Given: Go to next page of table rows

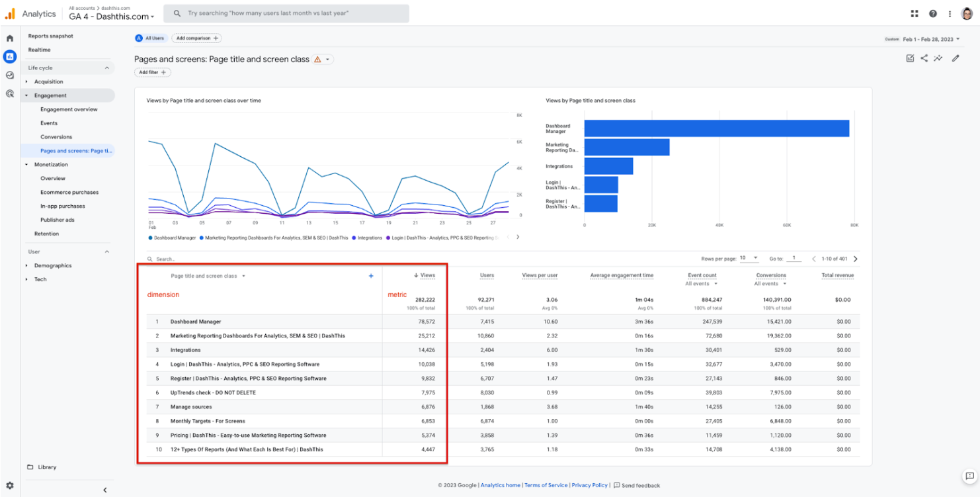Looking at the screenshot, I should (856, 259).
